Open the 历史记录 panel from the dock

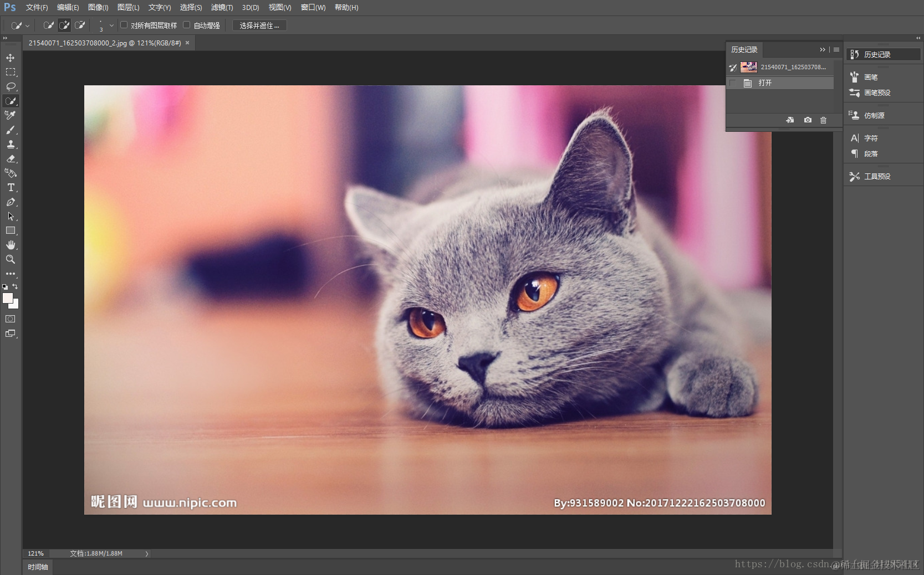pyautogui.click(x=884, y=54)
